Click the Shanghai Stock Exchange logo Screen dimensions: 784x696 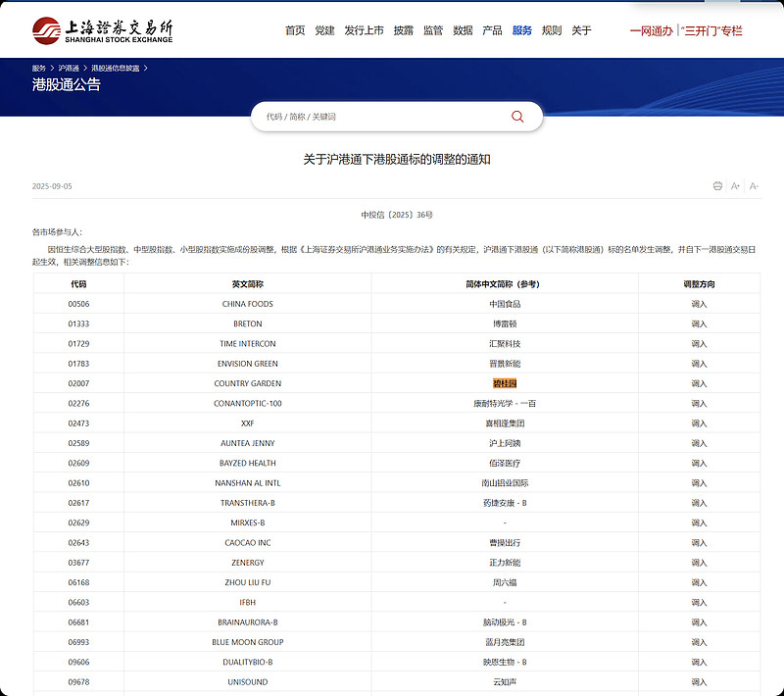pyautogui.click(x=103, y=30)
